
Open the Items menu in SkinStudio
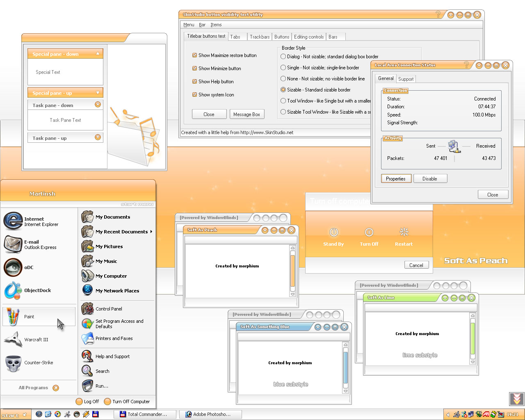(216, 25)
